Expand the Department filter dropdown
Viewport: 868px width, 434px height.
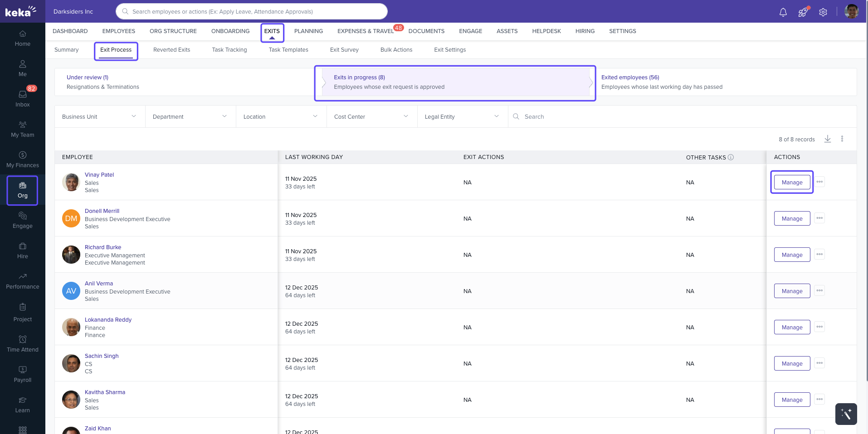coord(190,117)
